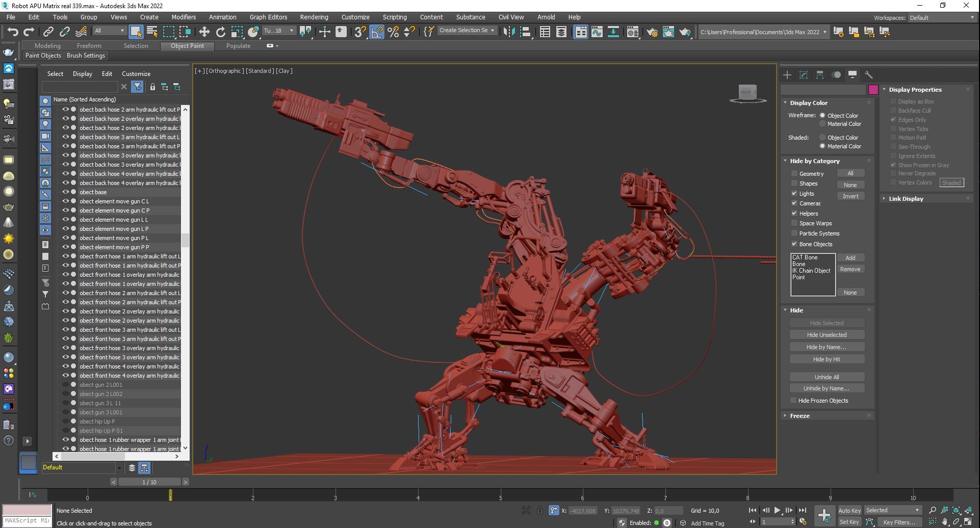The height and width of the screenshot is (528, 980).
Task: Click the Select and Link icon
Action: click(48, 32)
